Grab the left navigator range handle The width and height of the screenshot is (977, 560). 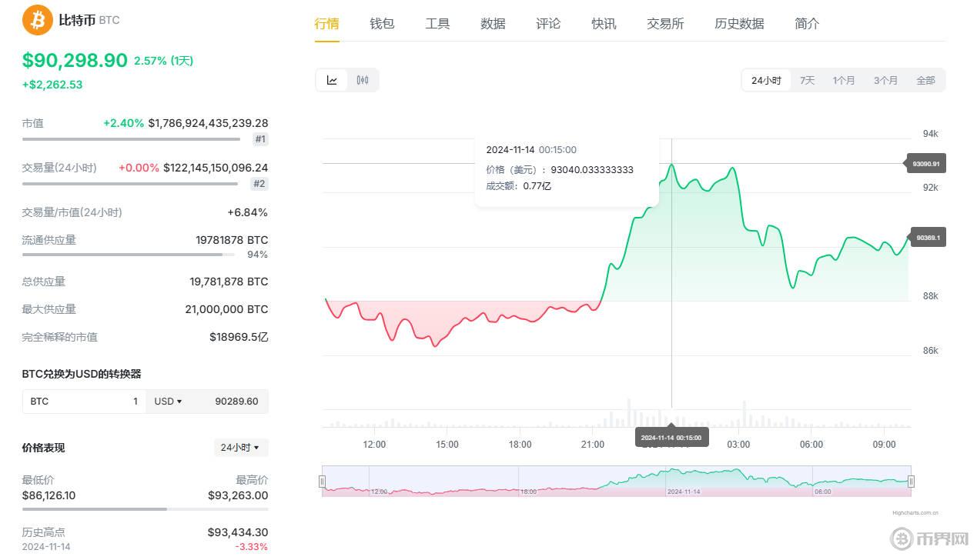coord(322,482)
